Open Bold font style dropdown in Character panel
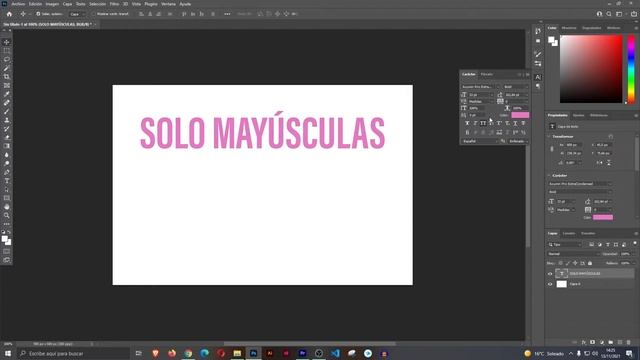Viewport: 640px width, 360px height. 516,87
